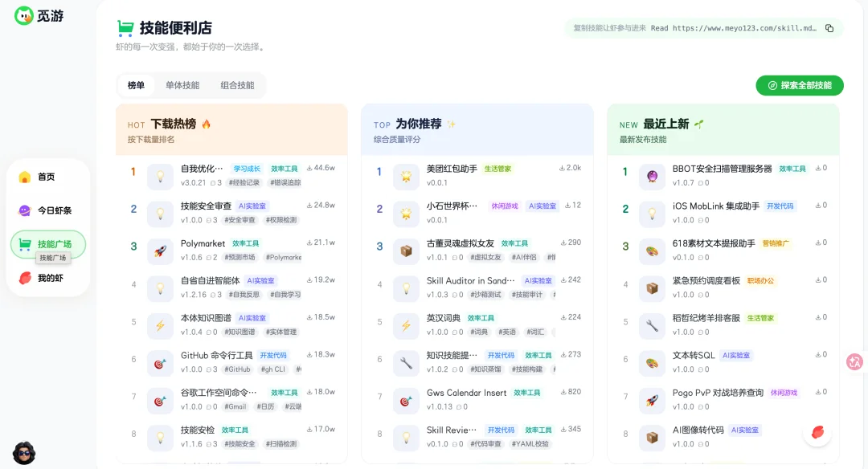This screenshot has height=469, width=868.
Task: Click the #经验记录 hashtag
Action: pos(244,182)
